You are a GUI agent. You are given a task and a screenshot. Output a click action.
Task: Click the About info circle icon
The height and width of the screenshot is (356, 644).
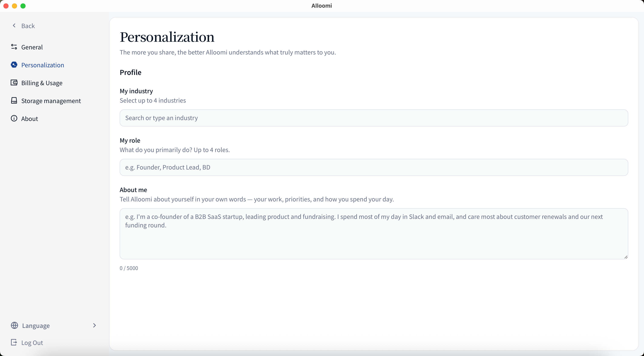click(x=14, y=118)
